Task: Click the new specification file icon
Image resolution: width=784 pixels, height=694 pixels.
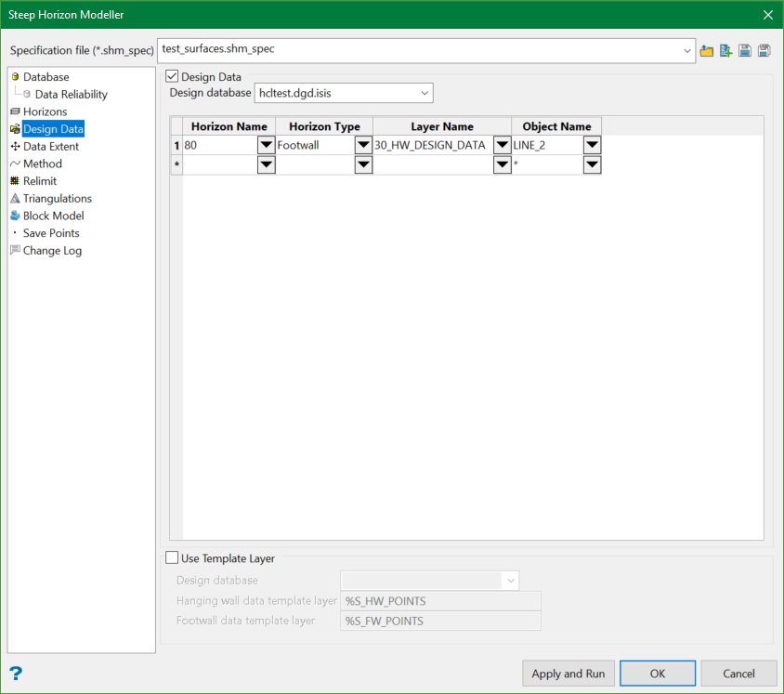Action: [x=725, y=50]
